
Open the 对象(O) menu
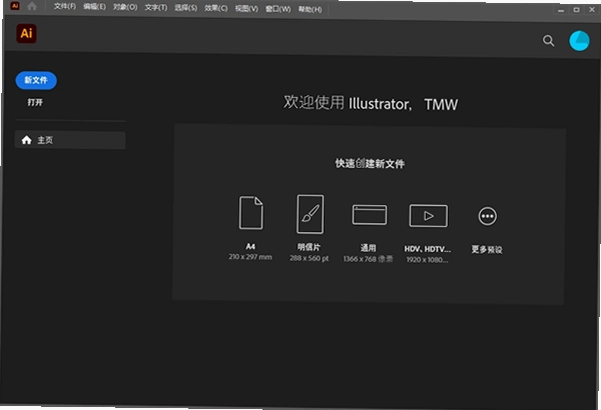[x=125, y=7]
